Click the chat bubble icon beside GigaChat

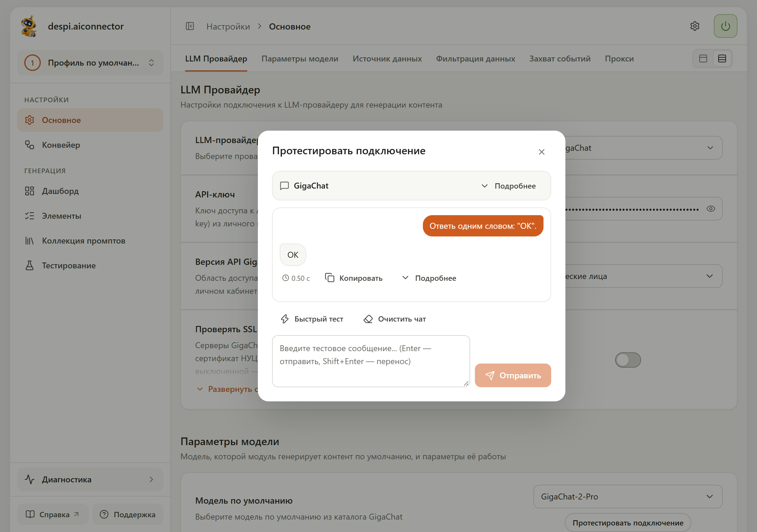click(x=284, y=186)
